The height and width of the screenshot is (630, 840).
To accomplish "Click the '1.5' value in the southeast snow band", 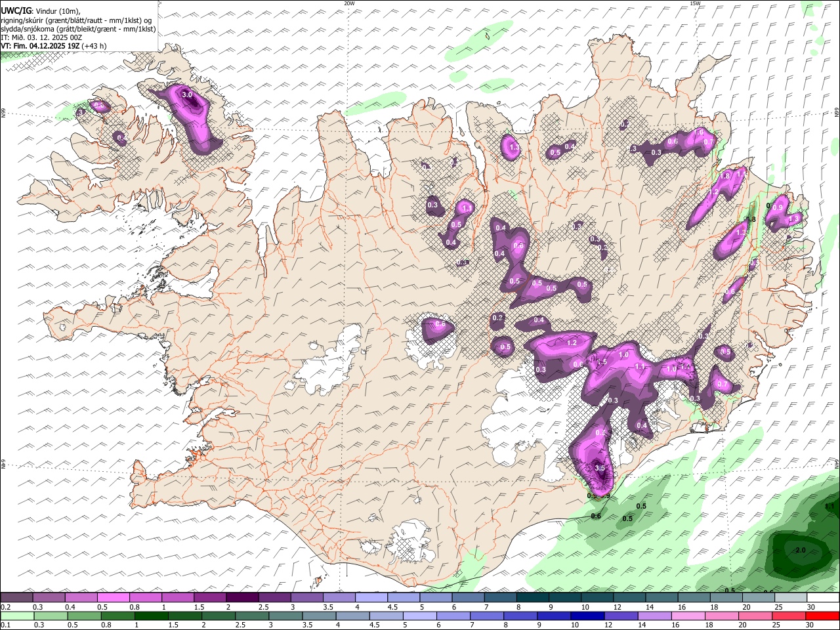I will (601, 362).
